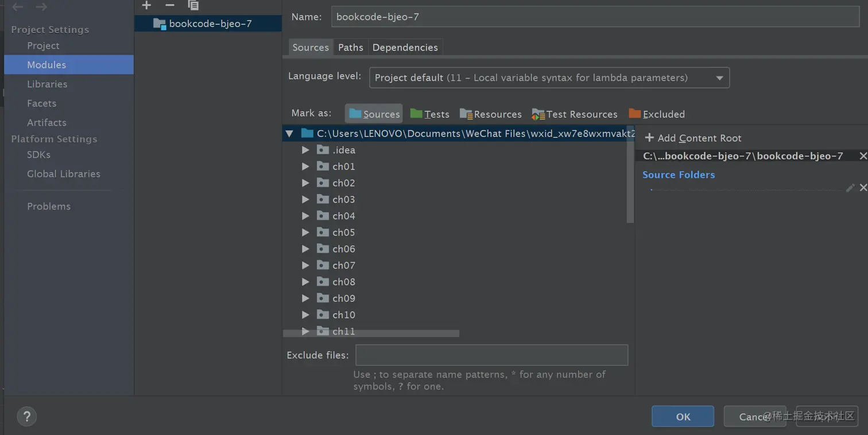The width and height of the screenshot is (868, 435).
Task: Click Add Content Root
Action: tap(693, 138)
